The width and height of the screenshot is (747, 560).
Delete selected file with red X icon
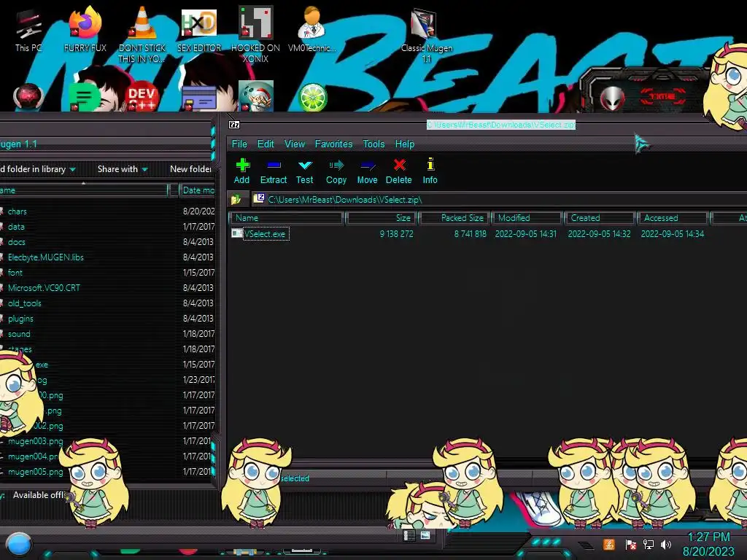399,171
